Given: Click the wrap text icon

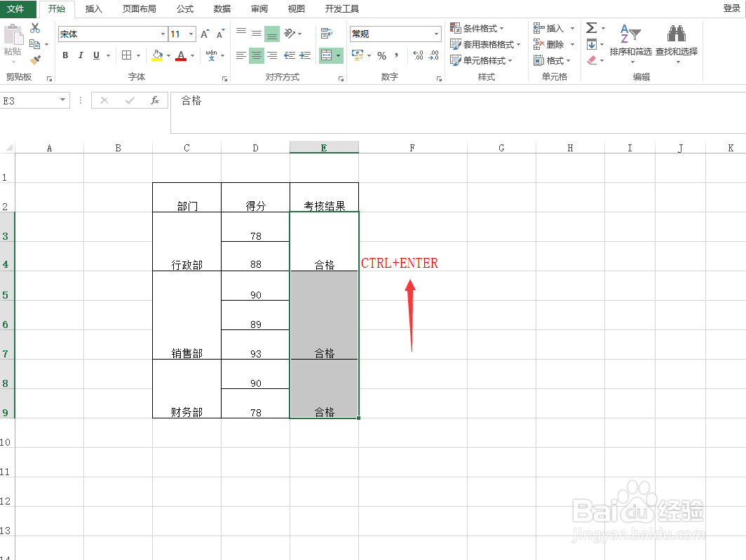Looking at the screenshot, I should (327, 34).
